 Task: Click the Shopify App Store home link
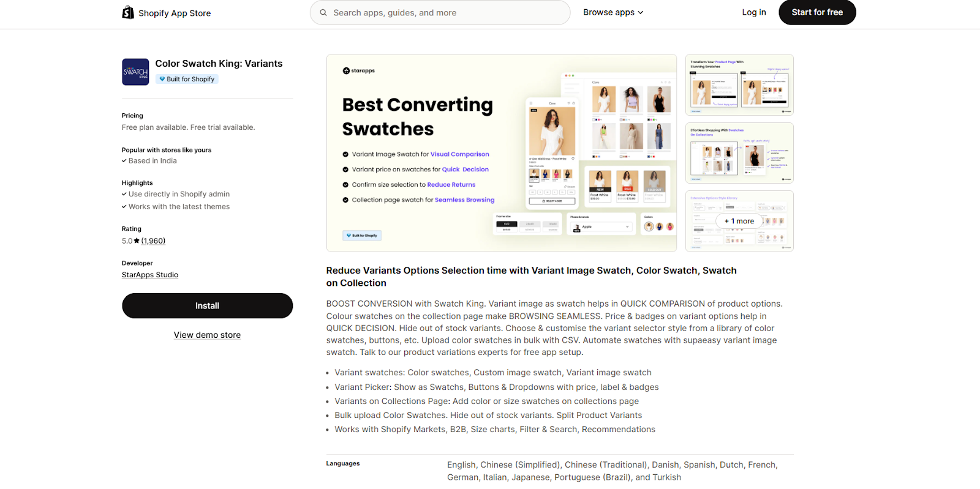[x=166, y=13]
